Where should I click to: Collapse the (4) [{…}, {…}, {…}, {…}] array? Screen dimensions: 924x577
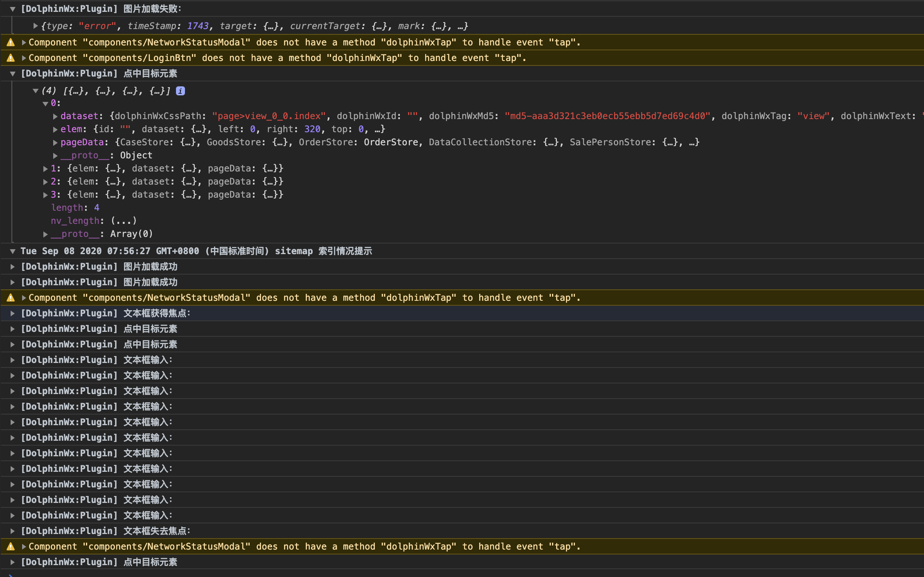coord(36,91)
